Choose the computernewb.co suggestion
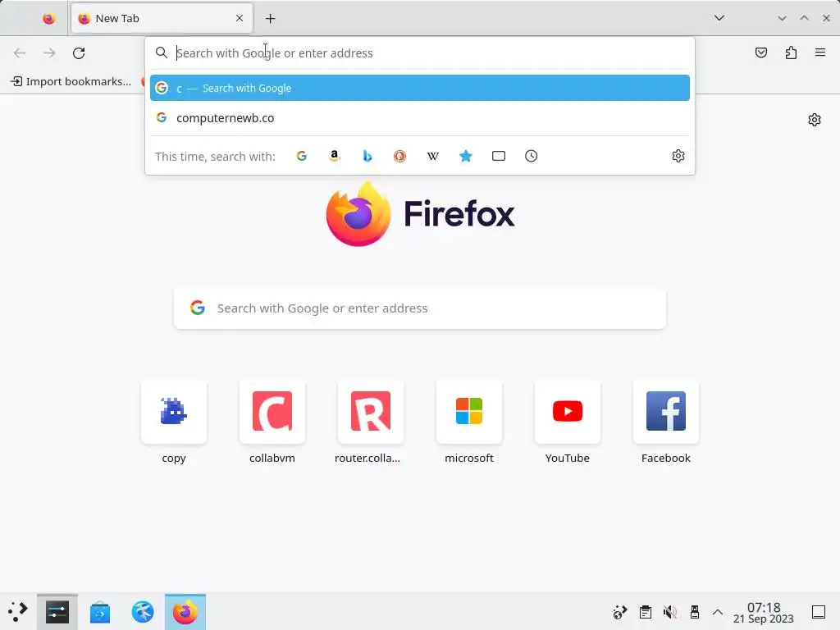Viewport: 840px width, 630px height. click(x=419, y=118)
